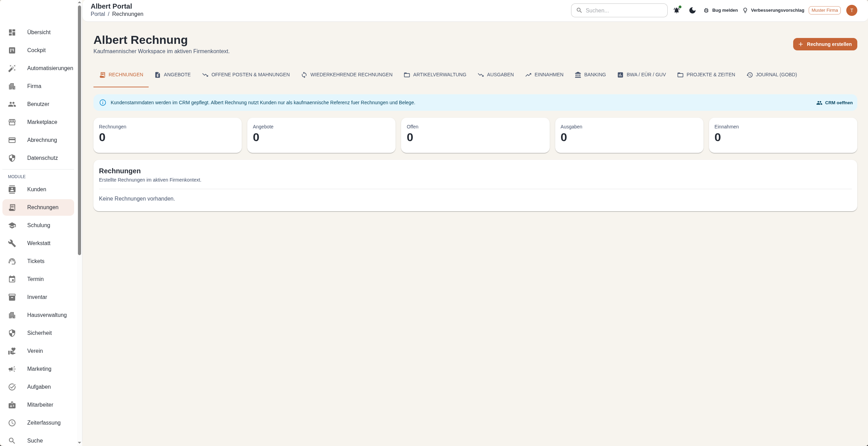
Task: Click the Rechnungen 0 stat card
Action: pyautogui.click(x=168, y=135)
